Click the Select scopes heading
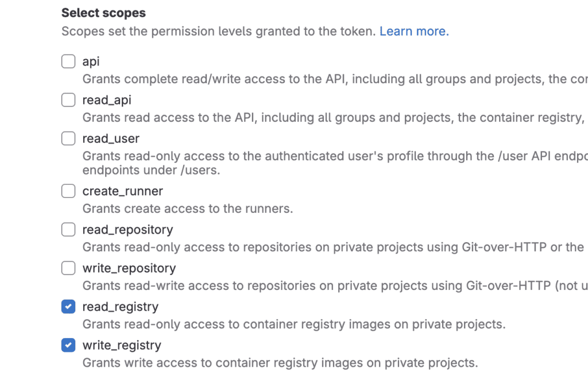Viewport: 588px width, 388px height. tap(103, 13)
